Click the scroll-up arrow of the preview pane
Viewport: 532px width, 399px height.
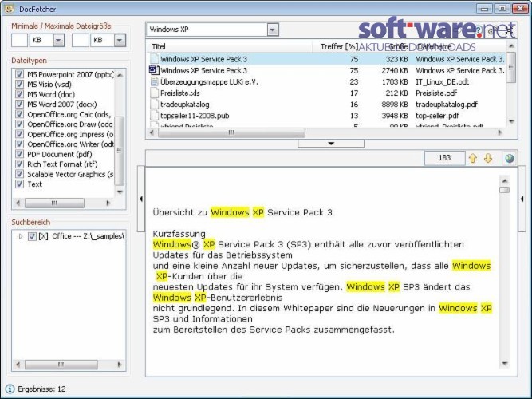tap(505, 181)
